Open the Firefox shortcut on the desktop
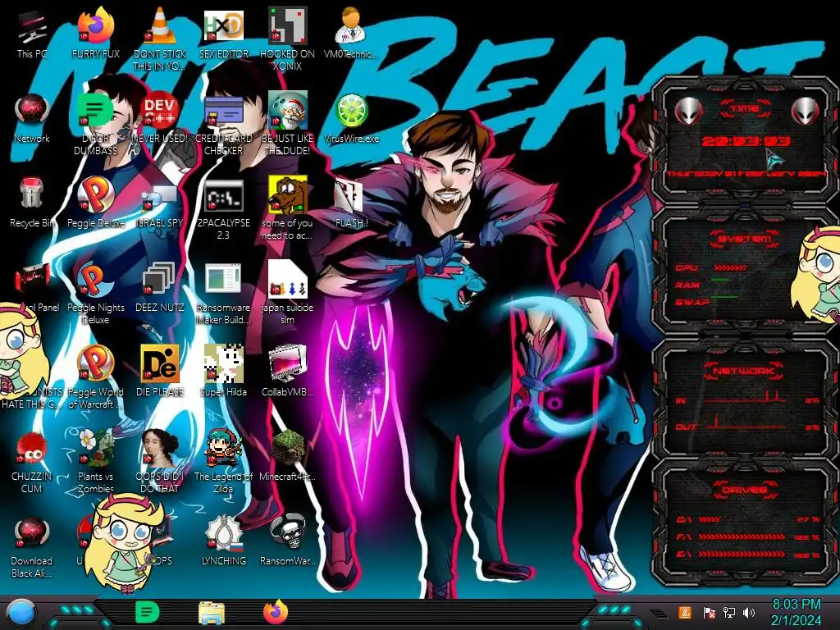The width and height of the screenshot is (840, 630). pyautogui.click(x=96, y=33)
